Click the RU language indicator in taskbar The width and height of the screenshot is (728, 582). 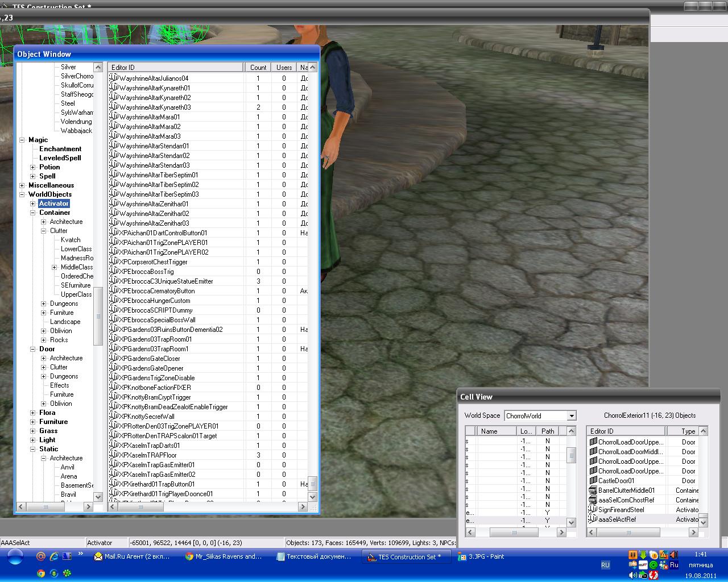pos(605,565)
